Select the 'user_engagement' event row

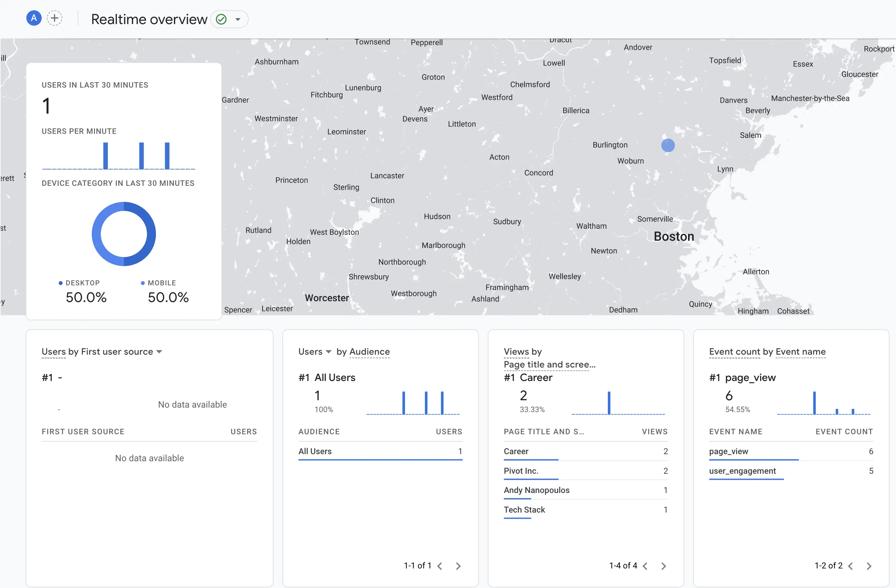[791, 471]
